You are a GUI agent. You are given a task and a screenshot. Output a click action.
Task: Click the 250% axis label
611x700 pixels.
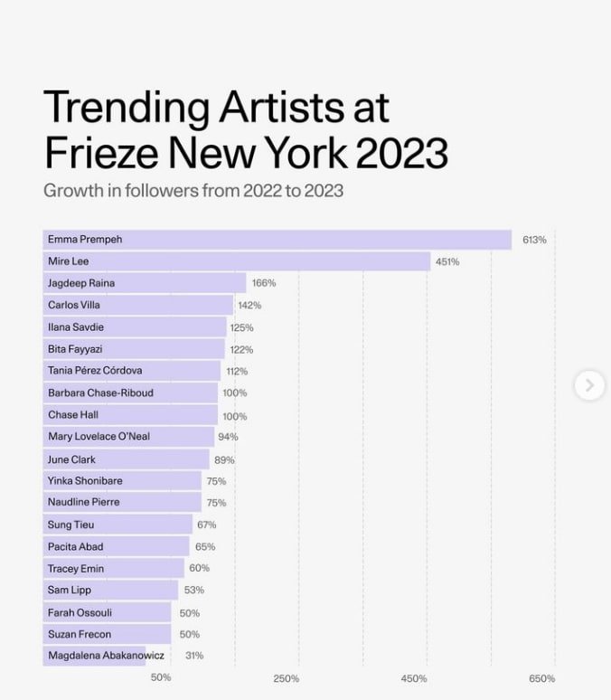coord(287,678)
